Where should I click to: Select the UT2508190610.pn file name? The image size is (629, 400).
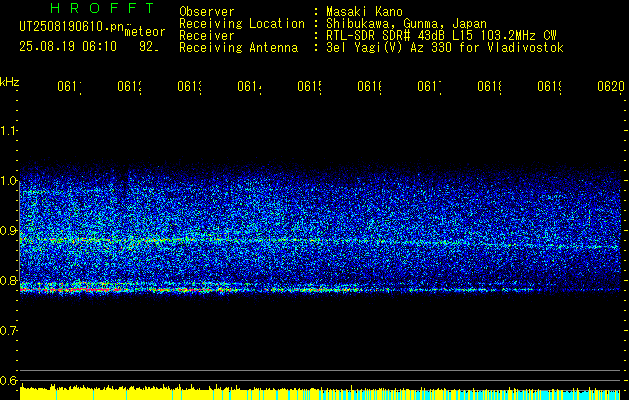pyautogui.click(x=71, y=27)
